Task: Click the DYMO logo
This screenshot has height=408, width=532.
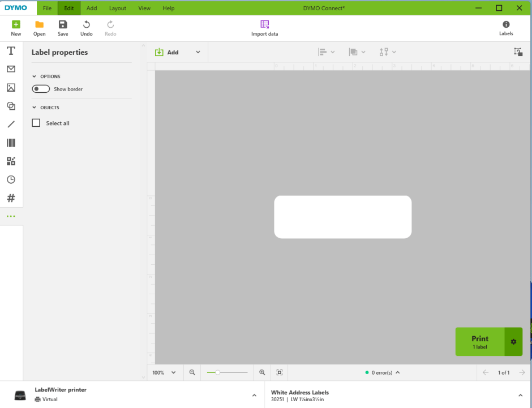Action: click(x=16, y=8)
